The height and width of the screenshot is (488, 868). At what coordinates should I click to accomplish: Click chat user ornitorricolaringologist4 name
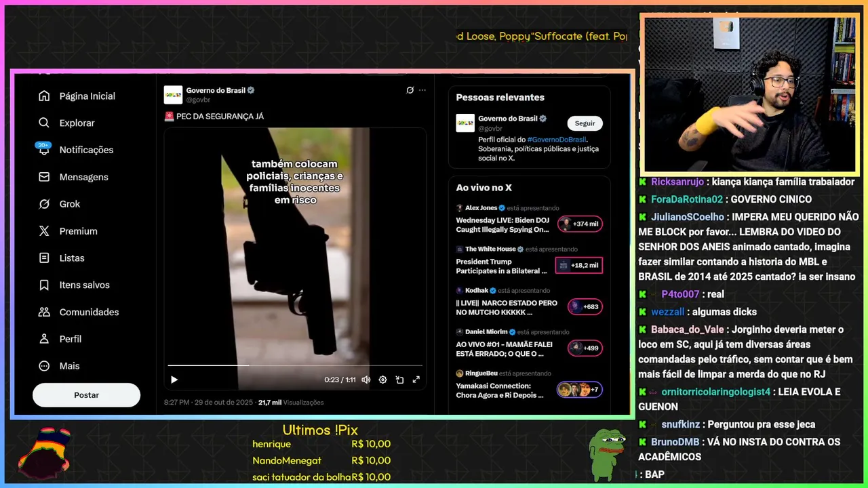(x=716, y=392)
